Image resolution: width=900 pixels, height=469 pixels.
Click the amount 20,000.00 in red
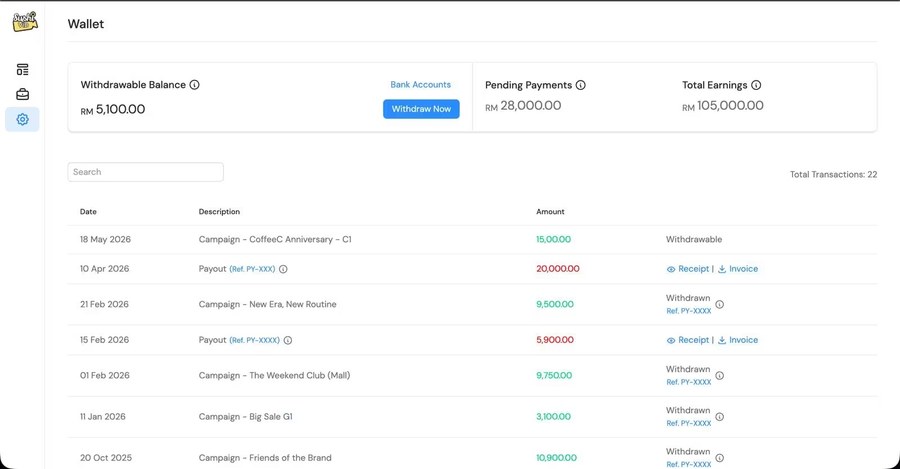click(558, 269)
